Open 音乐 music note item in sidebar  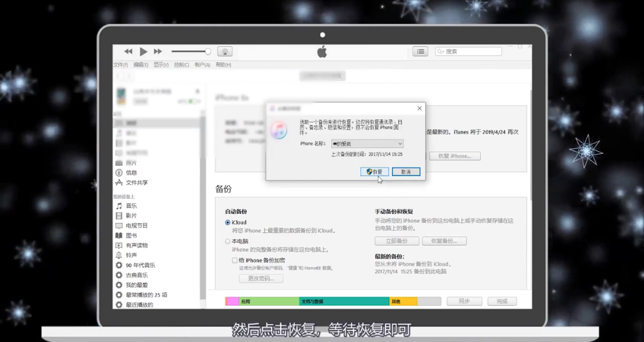click(131, 206)
